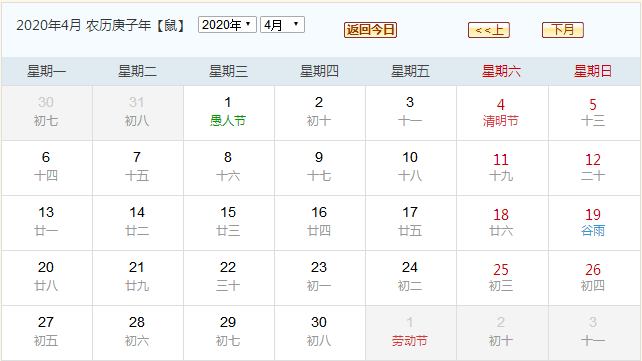642x361 pixels.
Task: Select April 29 初七 date
Action: (x=228, y=333)
